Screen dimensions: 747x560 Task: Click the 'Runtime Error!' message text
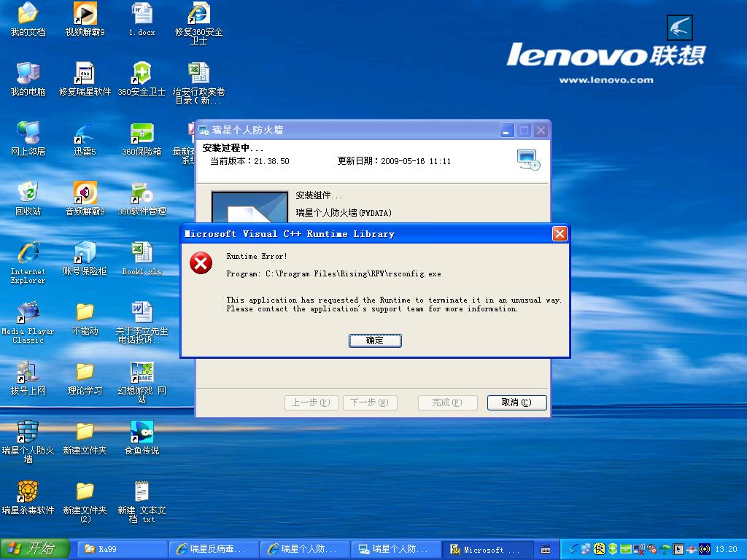257,256
